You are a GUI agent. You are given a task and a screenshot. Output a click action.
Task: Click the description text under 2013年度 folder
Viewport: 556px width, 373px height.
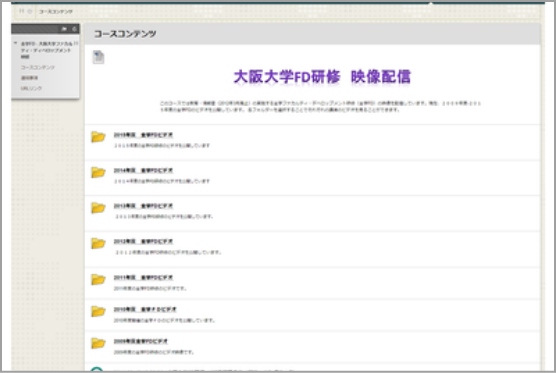(164, 216)
